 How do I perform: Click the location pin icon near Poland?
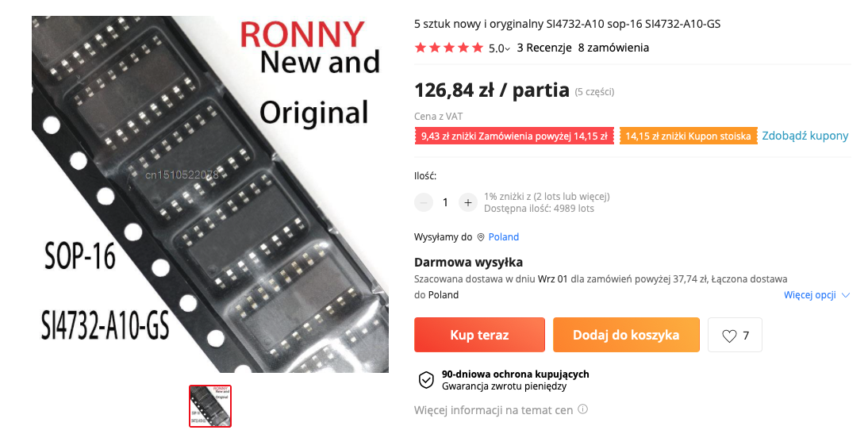(481, 237)
